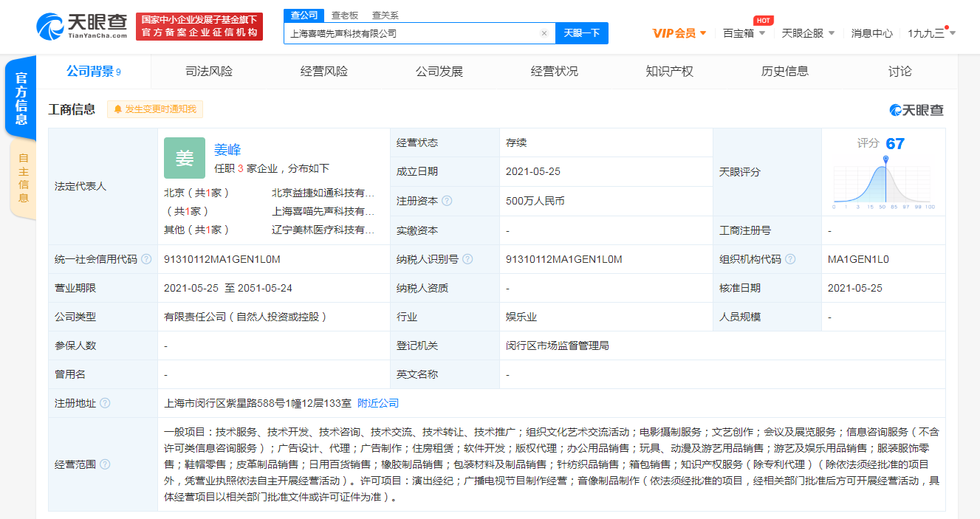This screenshot has height=519, width=980.
Task: Click help icon beside 纳税人识别号
Action: click(467, 259)
